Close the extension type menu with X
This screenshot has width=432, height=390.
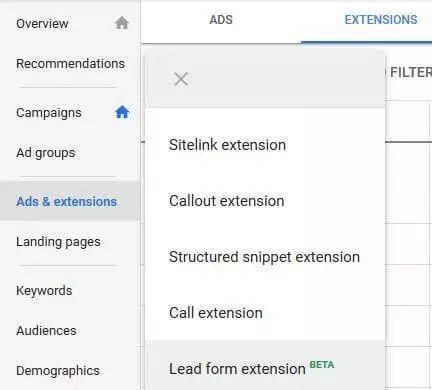(x=181, y=79)
